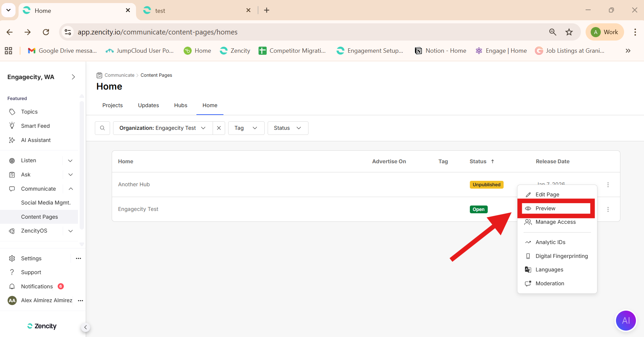Screen dimensions: 644x337
Task: Click the browser address bar URL
Action: click(158, 32)
